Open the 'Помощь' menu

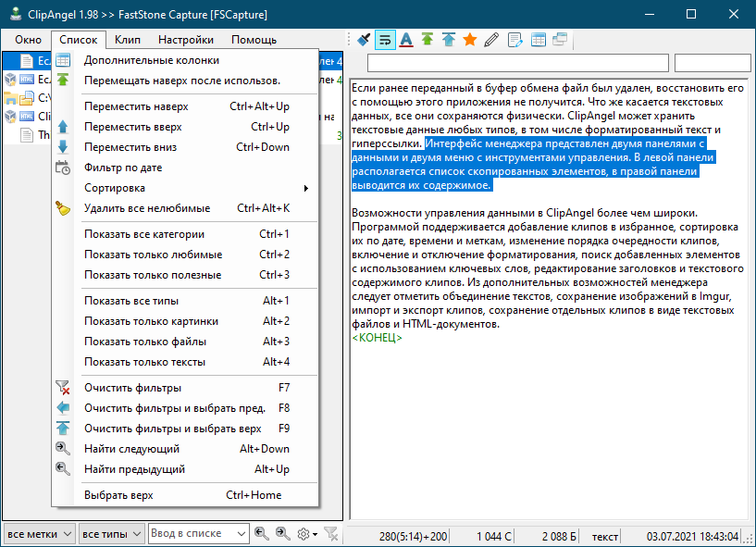point(254,40)
